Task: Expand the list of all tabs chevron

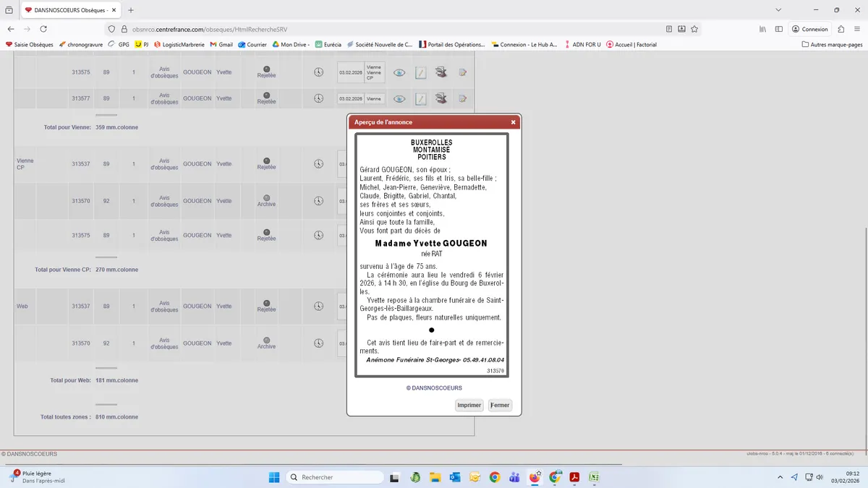Action: 778,10
